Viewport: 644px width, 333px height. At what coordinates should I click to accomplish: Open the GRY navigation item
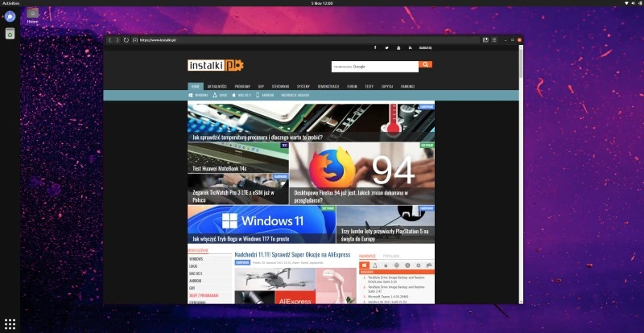(x=261, y=87)
